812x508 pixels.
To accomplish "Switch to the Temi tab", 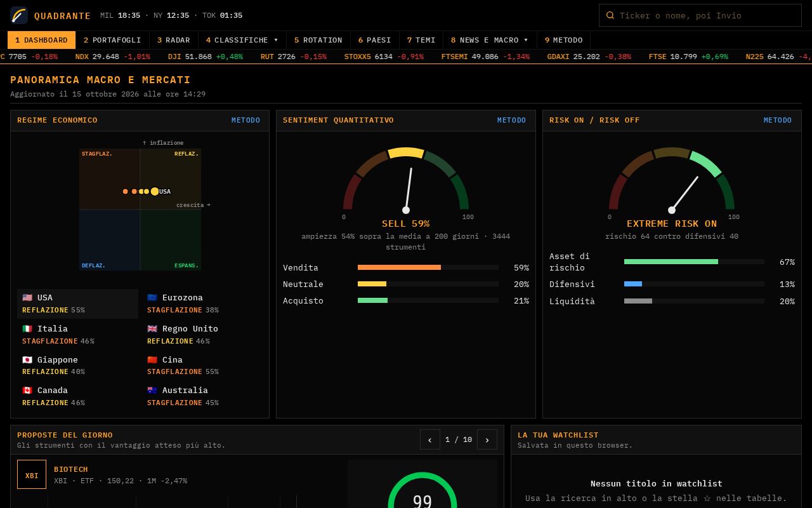I will click(421, 40).
